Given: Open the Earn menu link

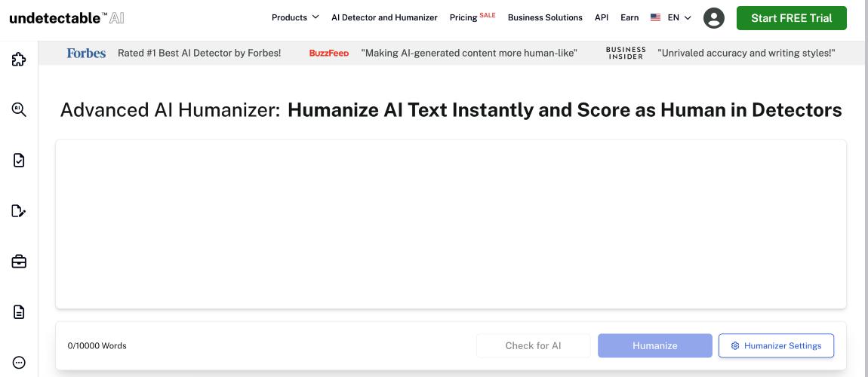Looking at the screenshot, I should click(x=629, y=17).
